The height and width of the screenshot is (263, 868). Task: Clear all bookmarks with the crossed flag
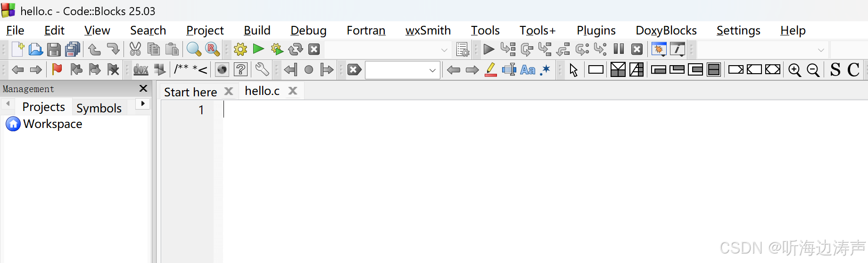pos(113,69)
